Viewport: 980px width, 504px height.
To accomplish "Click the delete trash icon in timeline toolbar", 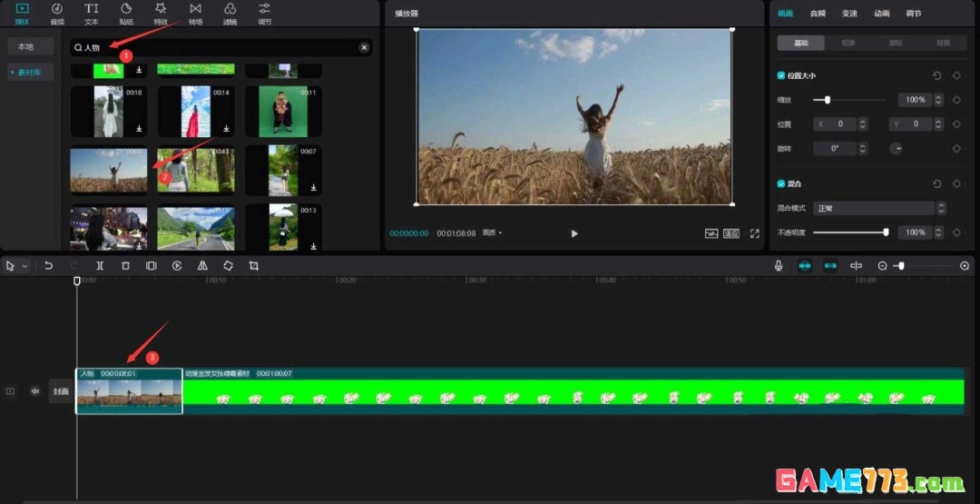I will tap(125, 266).
